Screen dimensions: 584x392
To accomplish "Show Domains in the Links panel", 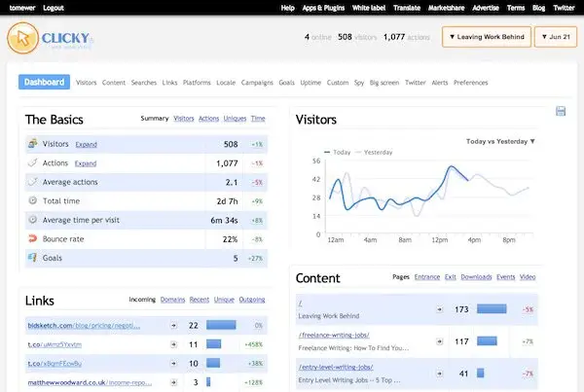I will (x=172, y=300).
